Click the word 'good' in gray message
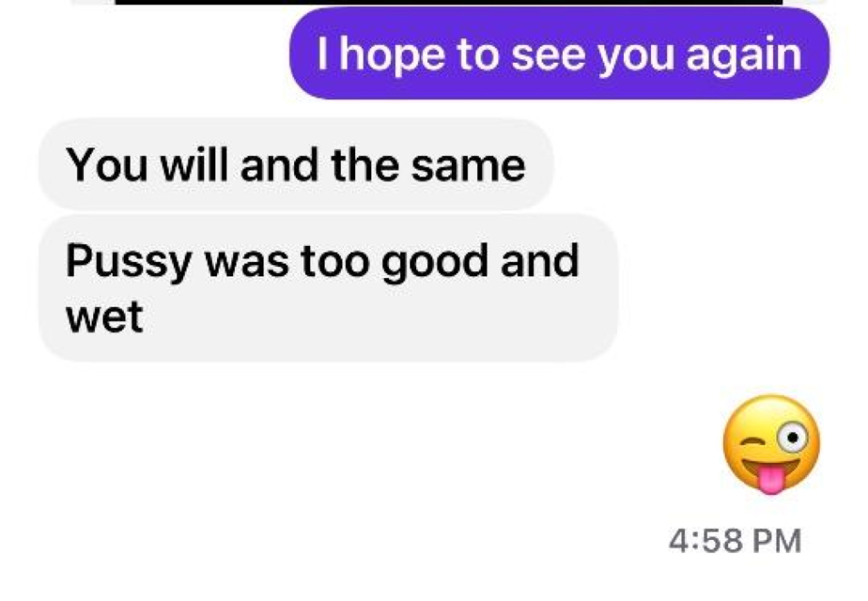 click(434, 262)
